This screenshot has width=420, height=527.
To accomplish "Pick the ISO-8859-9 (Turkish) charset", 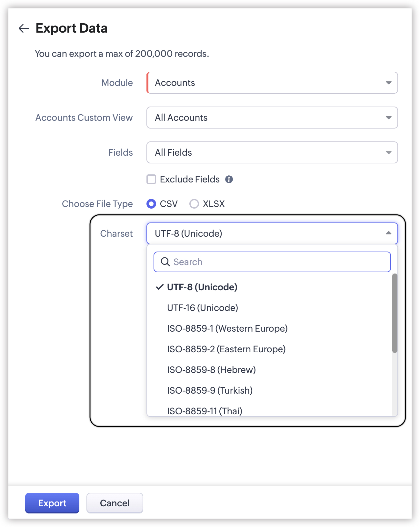I will tap(210, 390).
